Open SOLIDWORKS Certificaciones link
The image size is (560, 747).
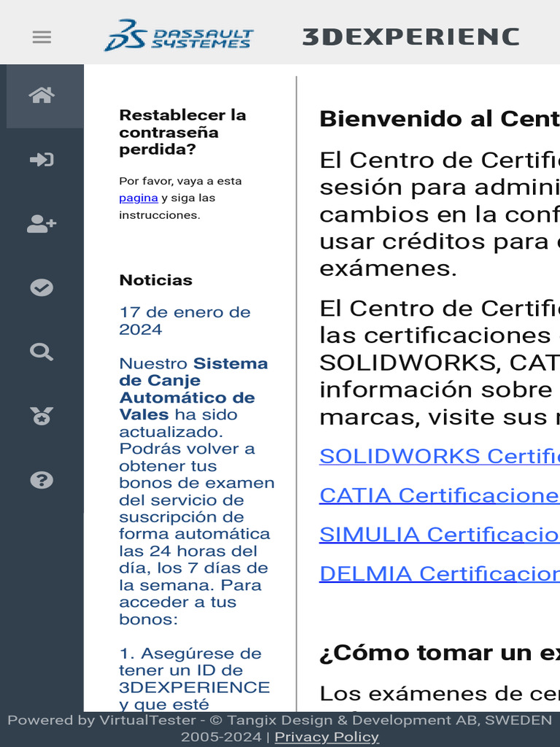click(x=439, y=456)
